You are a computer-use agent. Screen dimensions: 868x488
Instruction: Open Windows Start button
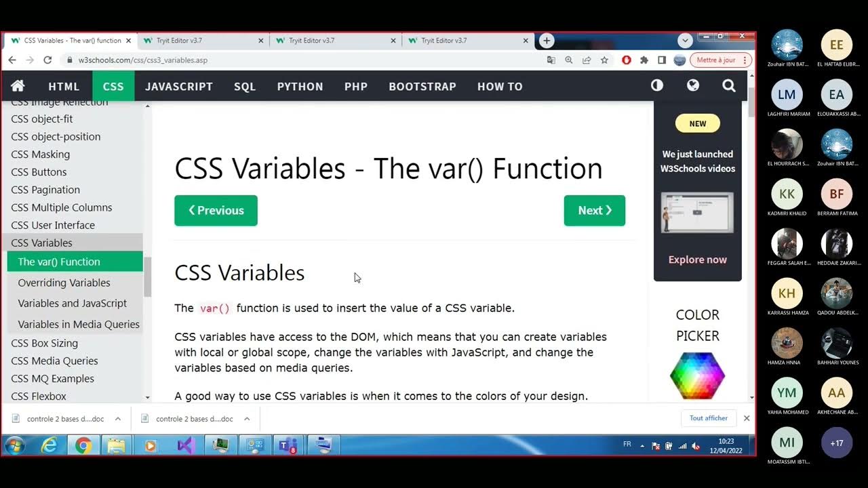[x=14, y=445]
